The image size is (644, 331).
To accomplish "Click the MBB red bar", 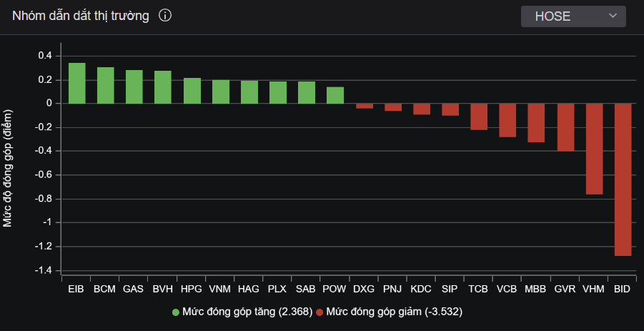I will tap(536, 123).
